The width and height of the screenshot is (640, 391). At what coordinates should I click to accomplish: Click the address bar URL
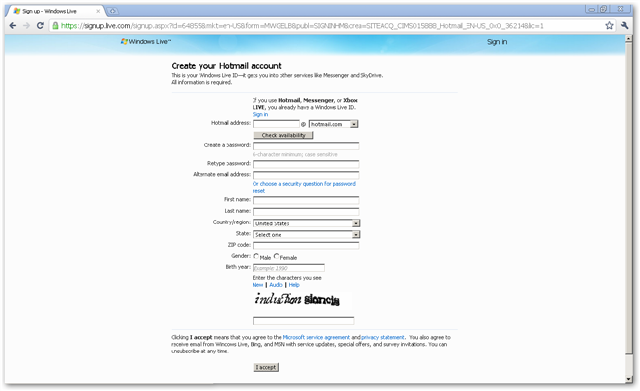tap(302, 26)
